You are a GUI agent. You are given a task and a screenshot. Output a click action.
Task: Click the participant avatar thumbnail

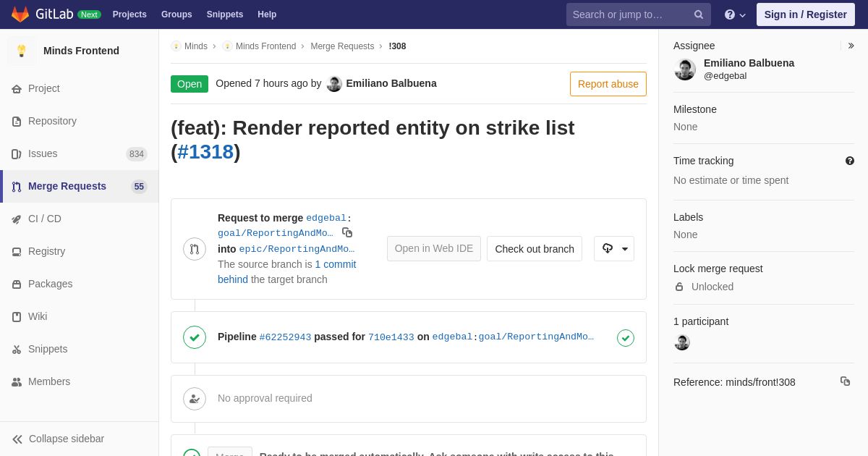pyautogui.click(x=682, y=342)
